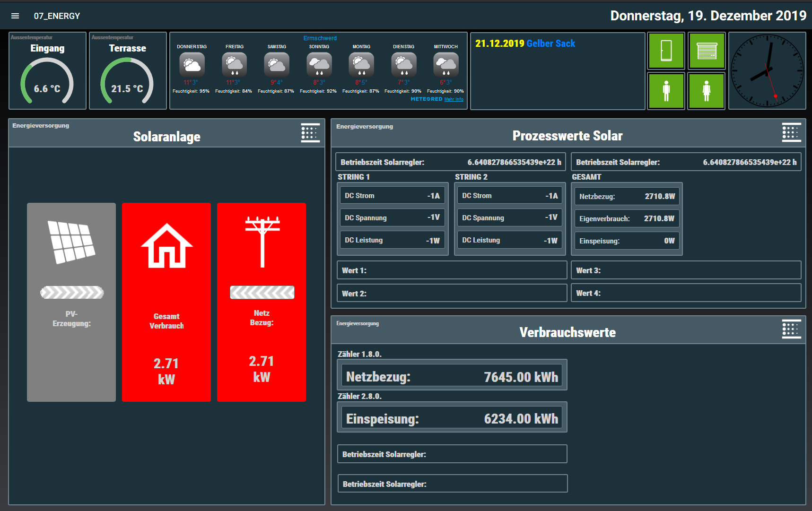The width and height of the screenshot is (812, 511).
Task: Click the 07_ENERGY page title
Action: point(57,16)
